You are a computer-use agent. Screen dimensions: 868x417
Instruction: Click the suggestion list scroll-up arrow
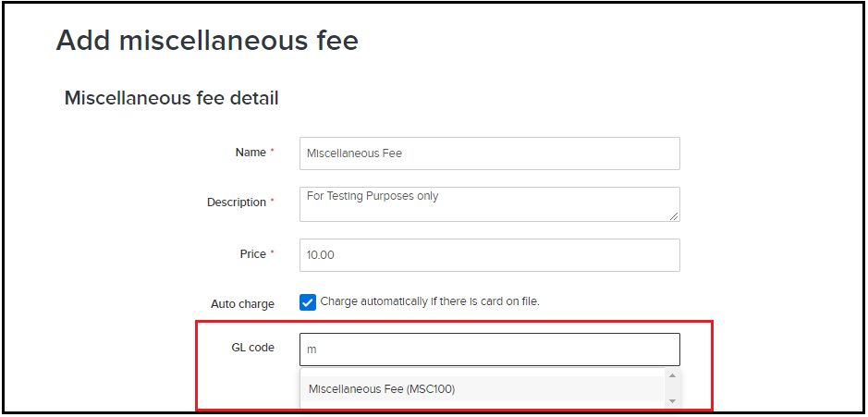click(672, 376)
